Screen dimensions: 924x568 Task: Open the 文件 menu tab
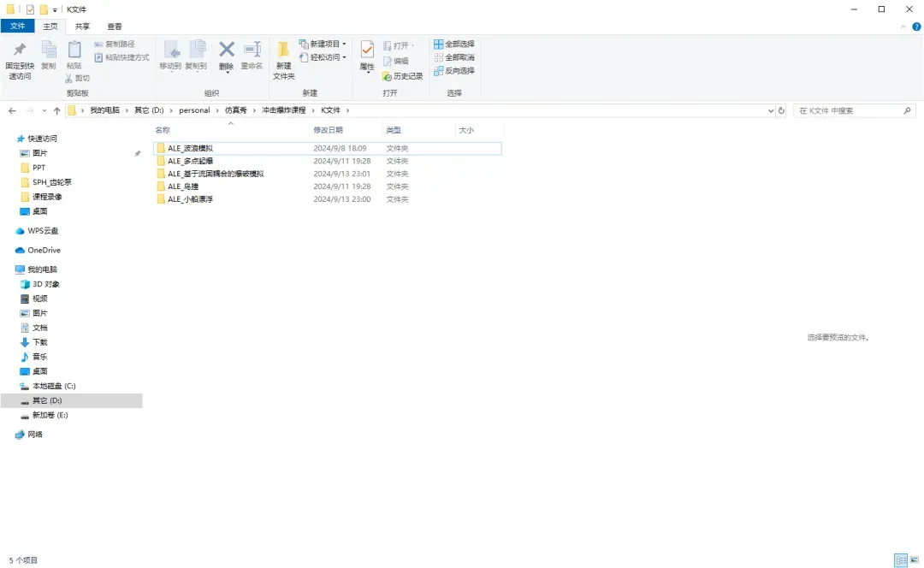click(x=18, y=26)
